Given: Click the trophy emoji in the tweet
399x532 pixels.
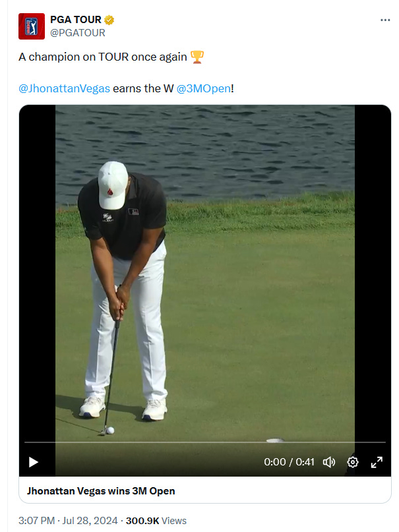Looking at the screenshot, I should 197,57.
